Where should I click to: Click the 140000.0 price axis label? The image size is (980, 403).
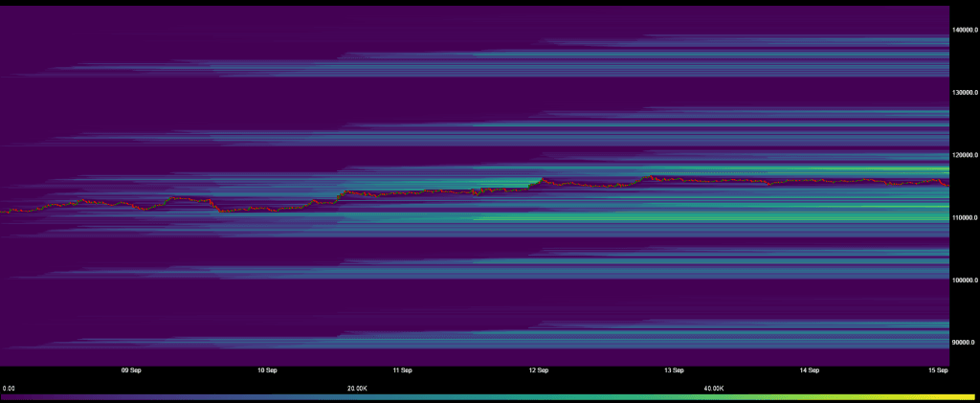(x=964, y=31)
